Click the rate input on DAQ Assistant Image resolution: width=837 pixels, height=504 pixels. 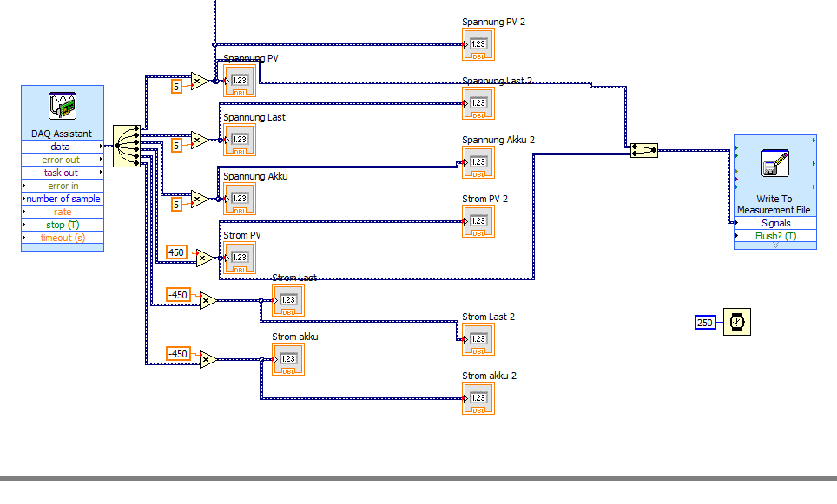[x=63, y=212]
